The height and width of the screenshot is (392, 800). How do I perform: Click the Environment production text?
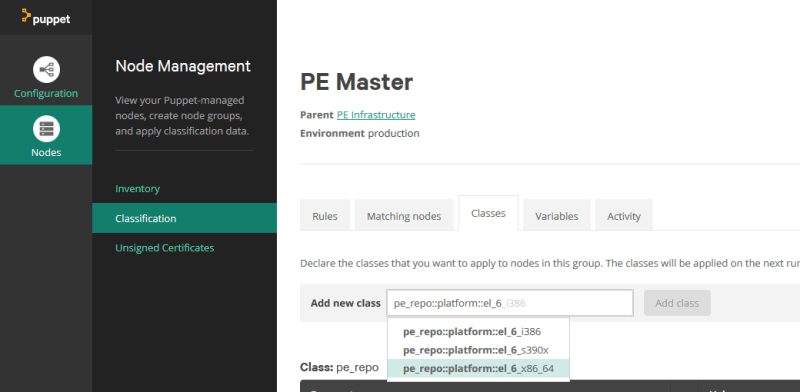tap(360, 133)
